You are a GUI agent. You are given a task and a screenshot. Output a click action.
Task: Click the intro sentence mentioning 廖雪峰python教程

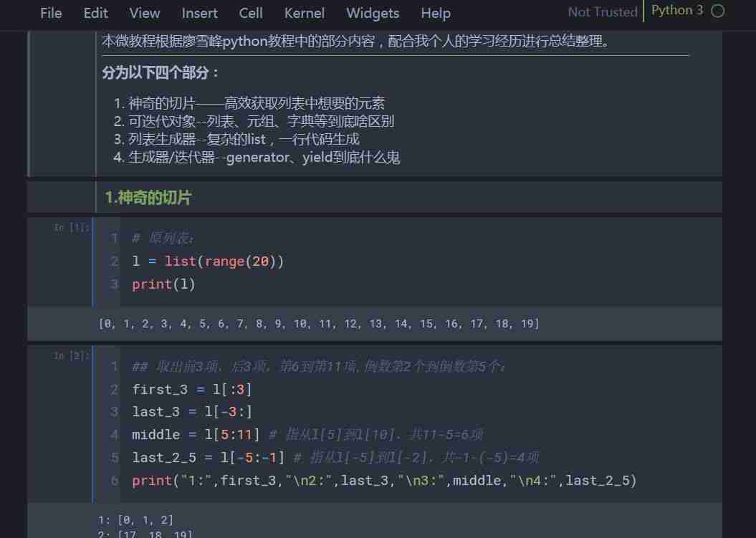coord(356,41)
